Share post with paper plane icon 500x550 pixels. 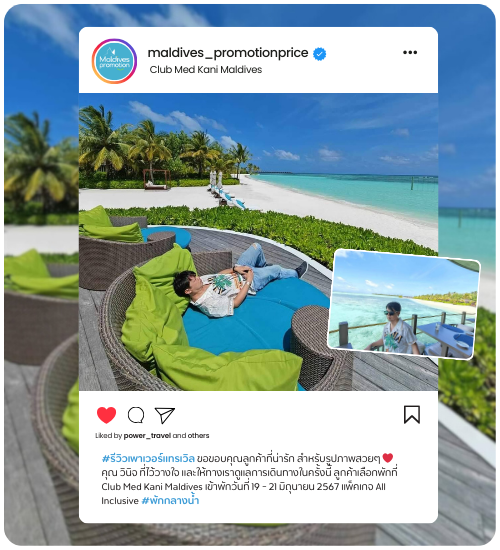165,415
